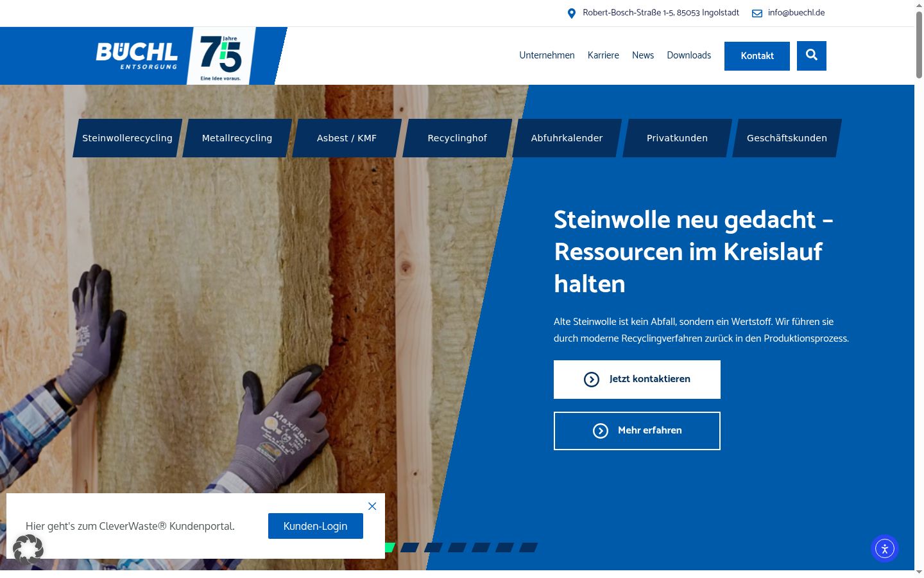Click the arrow icon in Jetzt kontaktieren
The height and width of the screenshot is (578, 924).
[592, 380]
